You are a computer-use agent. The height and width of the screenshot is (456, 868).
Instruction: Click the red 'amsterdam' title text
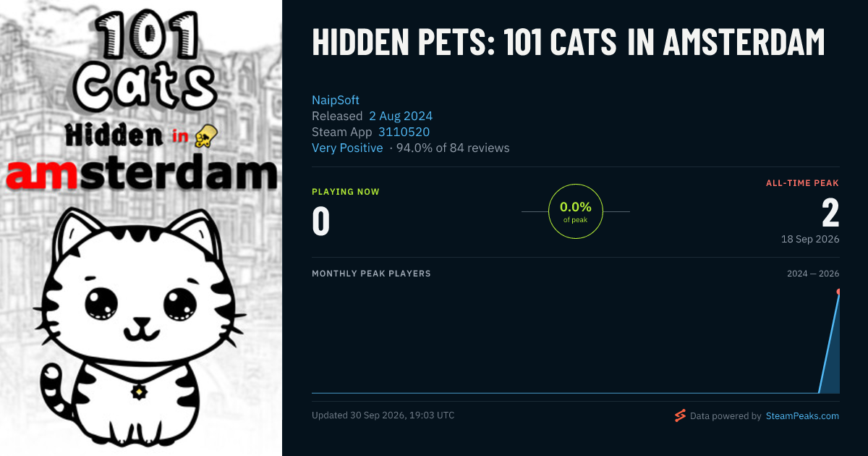click(x=141, y=174)
